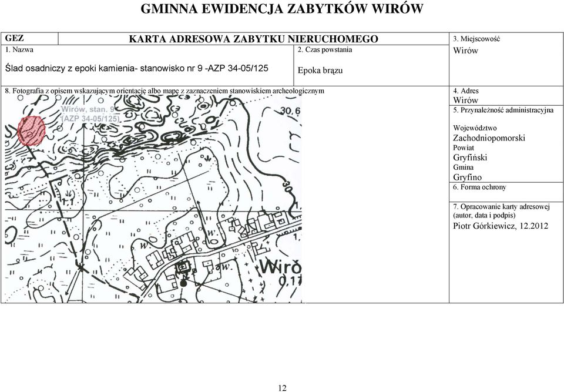Click the "1. Nazwa" label

click(19, 50)
